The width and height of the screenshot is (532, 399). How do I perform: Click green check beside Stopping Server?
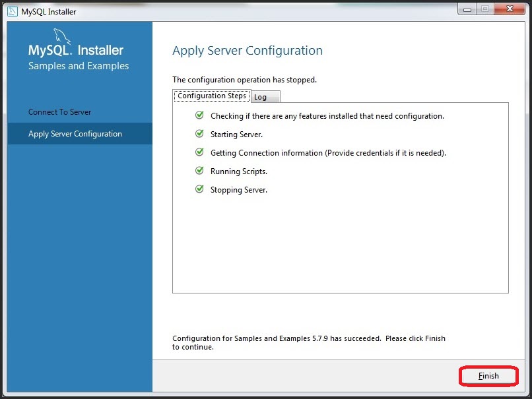click(x=199, y=189)
